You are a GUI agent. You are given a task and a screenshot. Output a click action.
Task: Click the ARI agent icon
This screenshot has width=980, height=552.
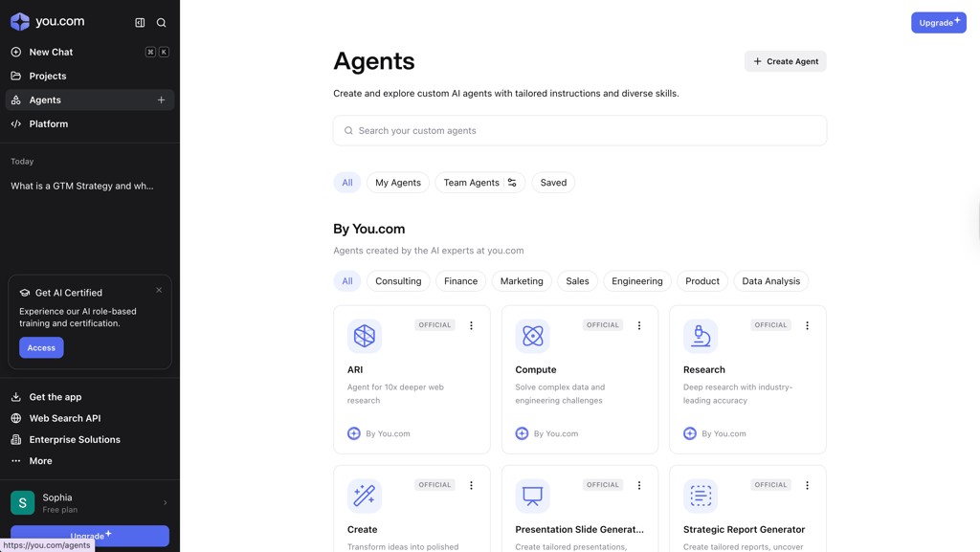click(x=365, y=336)
